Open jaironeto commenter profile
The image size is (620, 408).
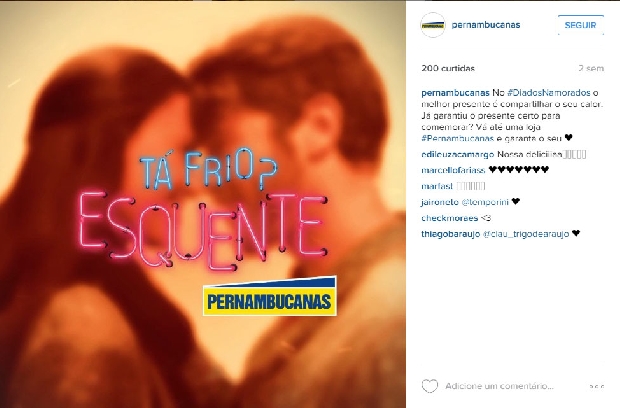point(440,202)
